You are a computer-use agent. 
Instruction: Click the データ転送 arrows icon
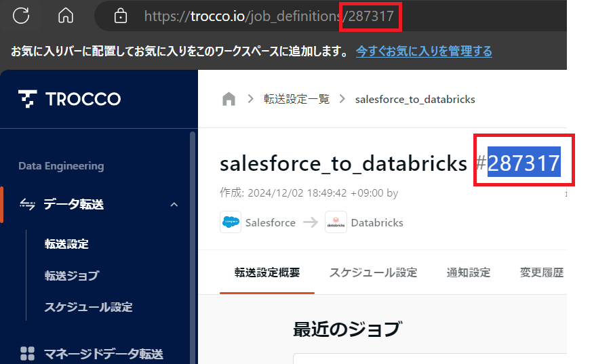27,204
